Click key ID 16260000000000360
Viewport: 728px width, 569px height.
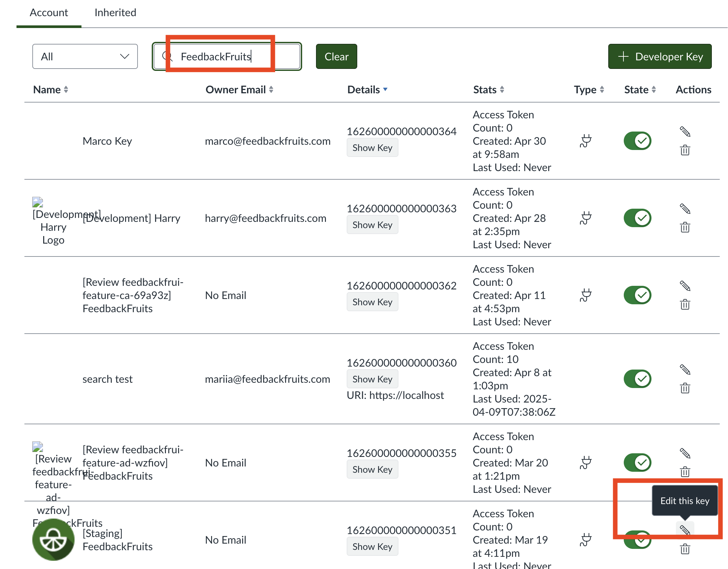(401, 363)
